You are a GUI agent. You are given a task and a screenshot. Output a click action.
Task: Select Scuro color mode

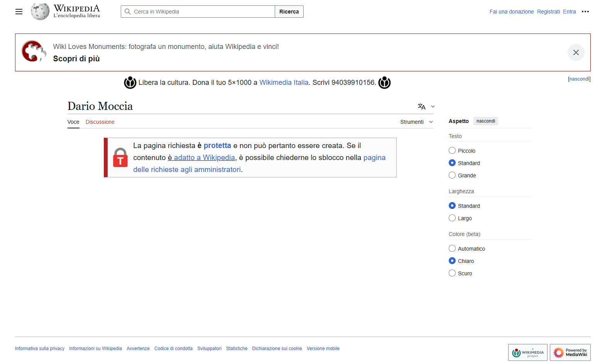(452, 273)
